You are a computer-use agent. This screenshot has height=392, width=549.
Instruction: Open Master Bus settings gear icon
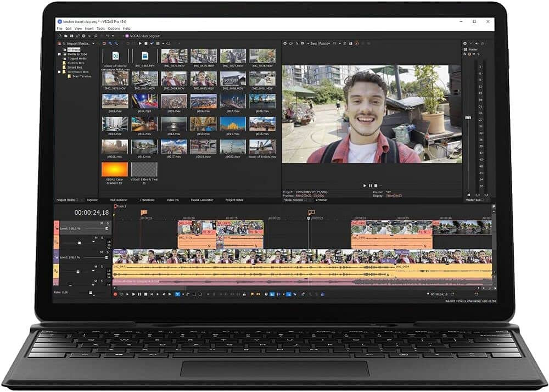pos(465,43)
